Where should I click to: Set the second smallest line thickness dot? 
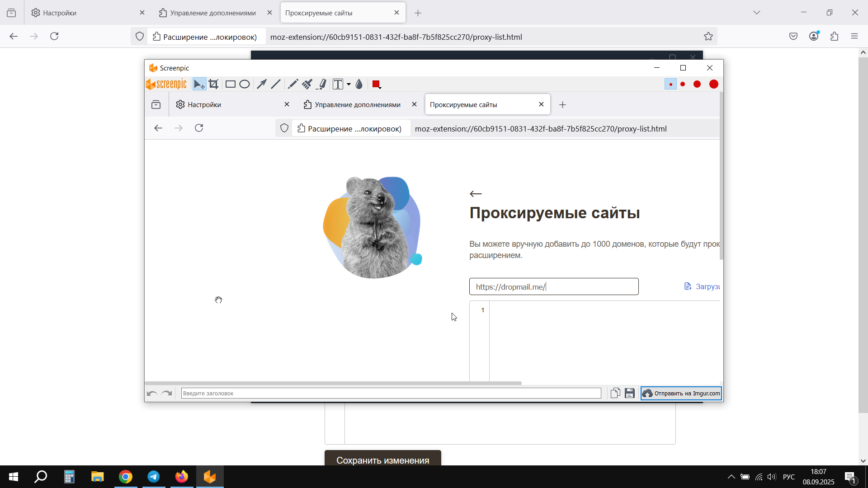click(x=683, y=84)
